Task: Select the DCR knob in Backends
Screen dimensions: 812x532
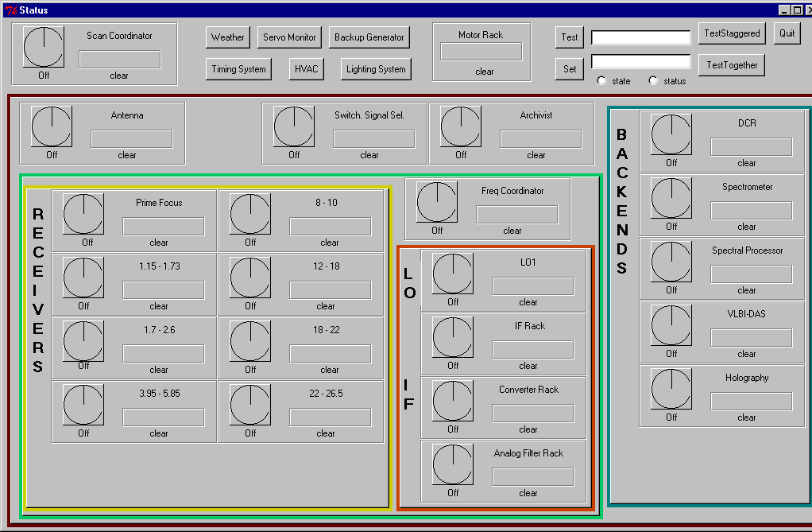Action: pyautogui.click(x=671, y=134)
